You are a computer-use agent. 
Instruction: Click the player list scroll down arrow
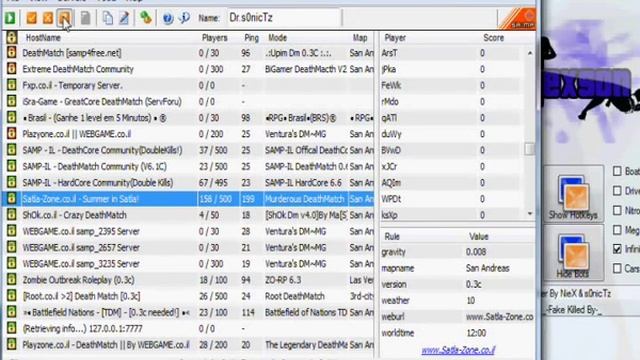point(529,213)
